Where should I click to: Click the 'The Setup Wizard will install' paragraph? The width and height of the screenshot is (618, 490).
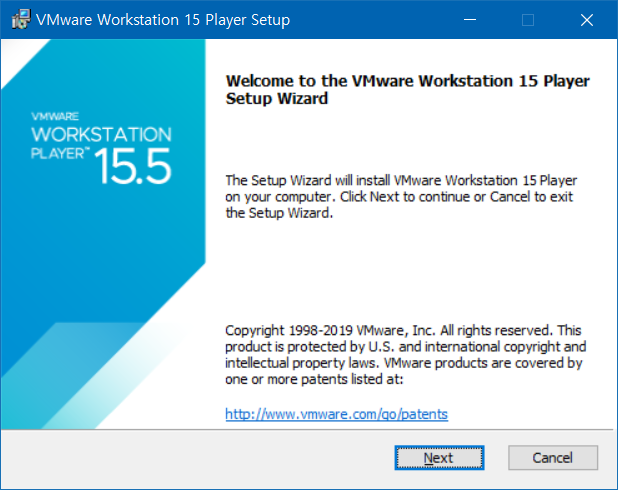(x=401, y=197)
